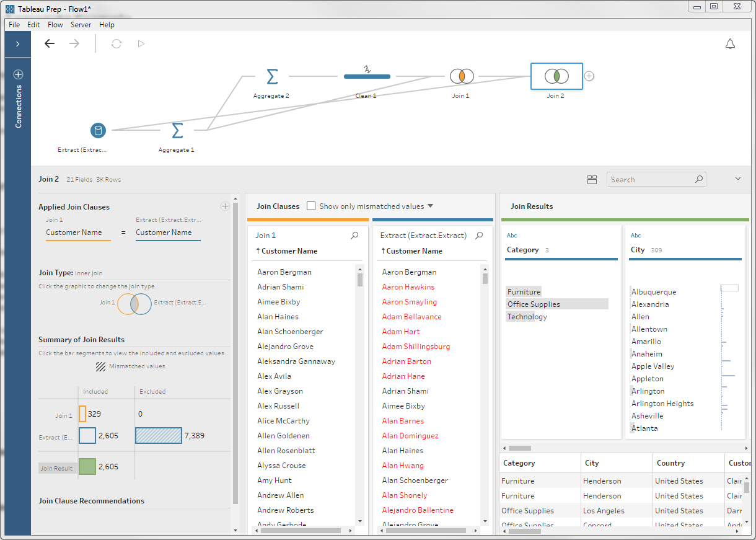The height and width of the screenshot is (540, 756).
Task: Collapse pane with chevron beside Search
Action: [738, 179]
